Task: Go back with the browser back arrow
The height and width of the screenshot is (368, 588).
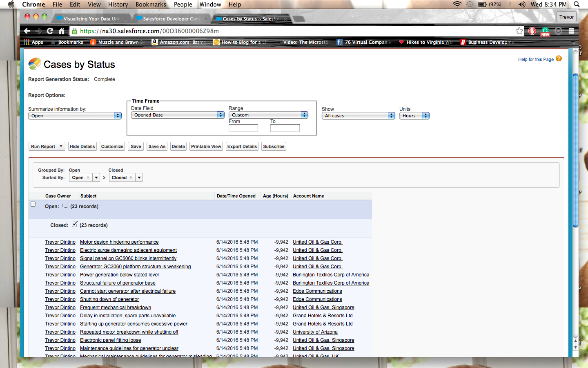Action: [x=27, y=31]
